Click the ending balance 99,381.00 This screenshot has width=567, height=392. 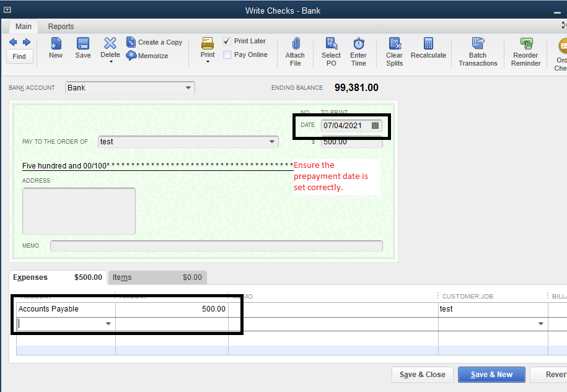click(x=356, y=88)
